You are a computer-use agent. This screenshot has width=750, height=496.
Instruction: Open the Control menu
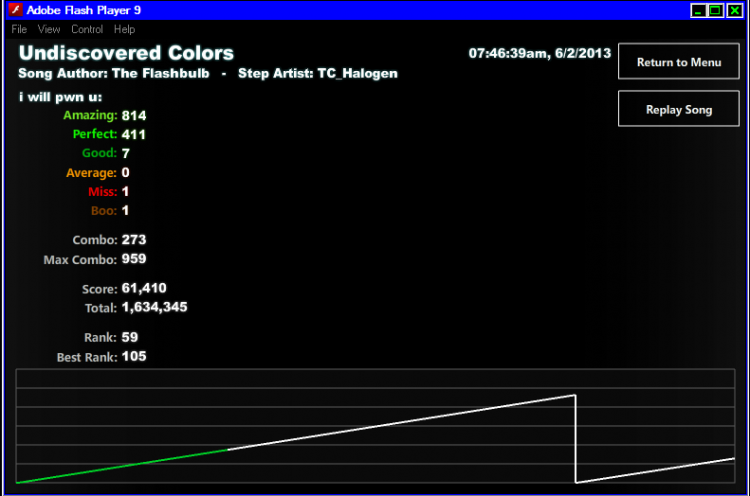[x=87, y=29]
